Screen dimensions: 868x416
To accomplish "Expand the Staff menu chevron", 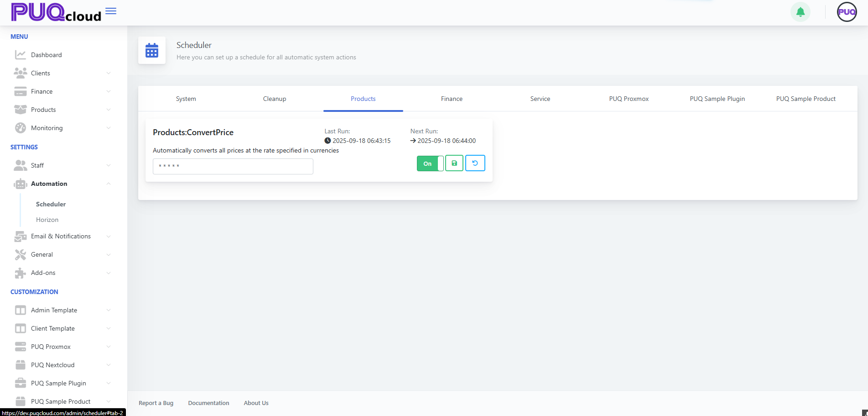I will click(x=109, y=165).
